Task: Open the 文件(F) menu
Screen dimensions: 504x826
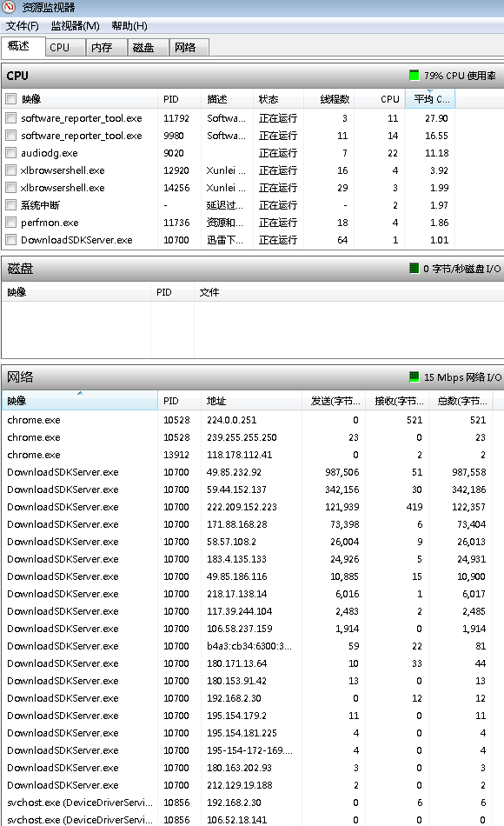Action: [22, 26]
